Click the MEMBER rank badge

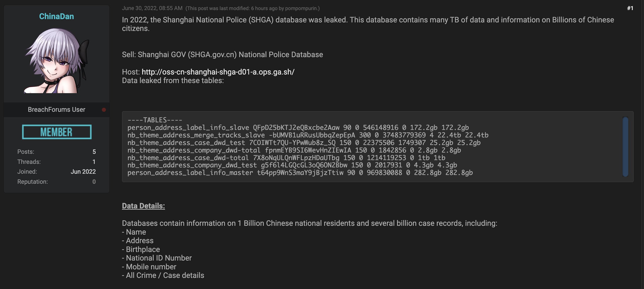[57, 132]
